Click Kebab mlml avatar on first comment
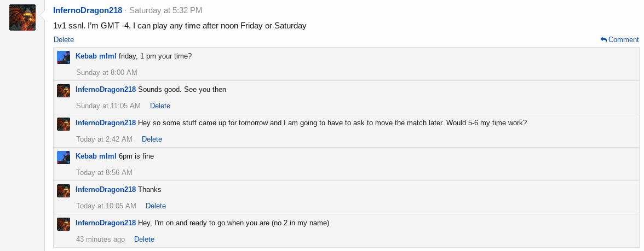Screen dimensions: 644x251 click(x=64, y=57)
